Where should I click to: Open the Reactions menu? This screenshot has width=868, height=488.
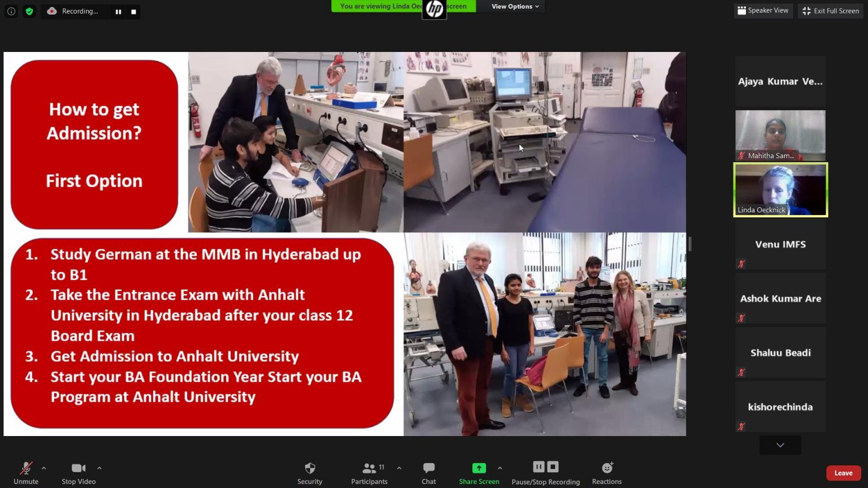[607, 473]
